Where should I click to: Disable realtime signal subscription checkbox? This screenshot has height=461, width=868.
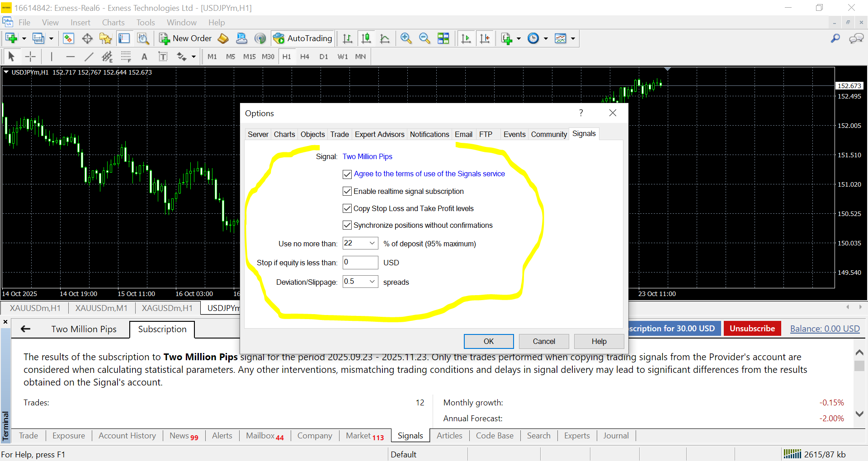click(x=347, y=192)
